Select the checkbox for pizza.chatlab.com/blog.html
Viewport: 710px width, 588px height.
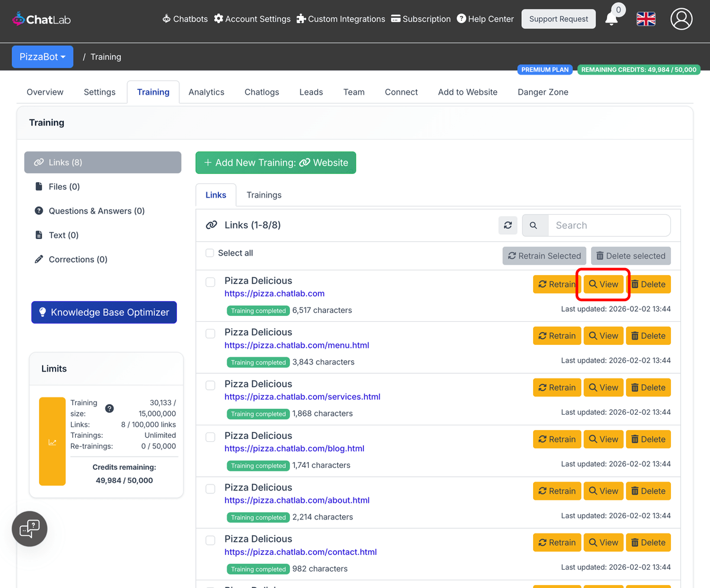[210, 437]
